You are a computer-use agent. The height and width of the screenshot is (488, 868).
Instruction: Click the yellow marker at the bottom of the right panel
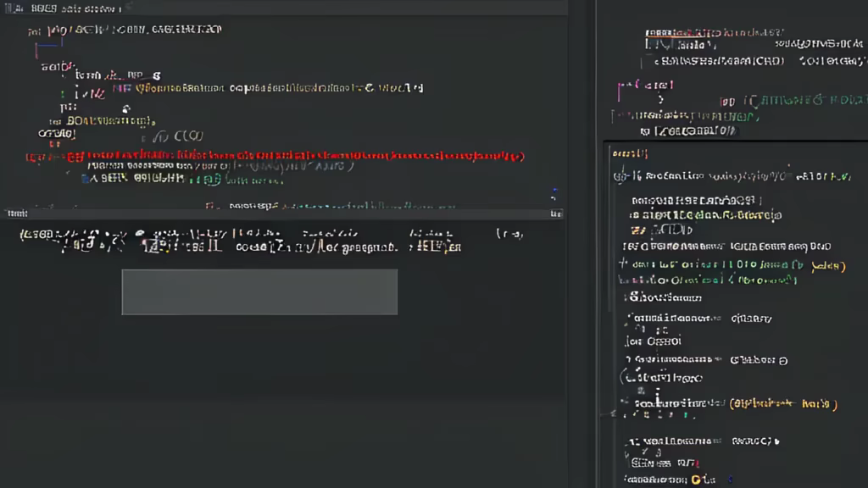coord(696,480)
